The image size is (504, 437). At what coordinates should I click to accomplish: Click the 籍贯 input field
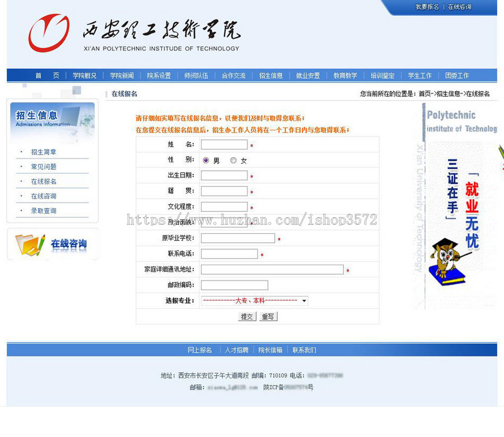[225, 191]
